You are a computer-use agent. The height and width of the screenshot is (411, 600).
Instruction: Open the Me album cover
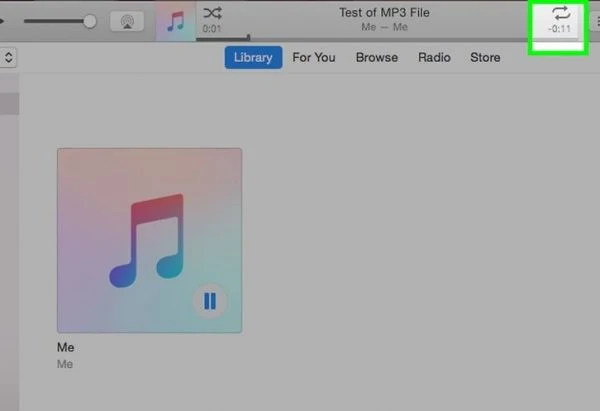pyautogui.click(x=149, y=240)
